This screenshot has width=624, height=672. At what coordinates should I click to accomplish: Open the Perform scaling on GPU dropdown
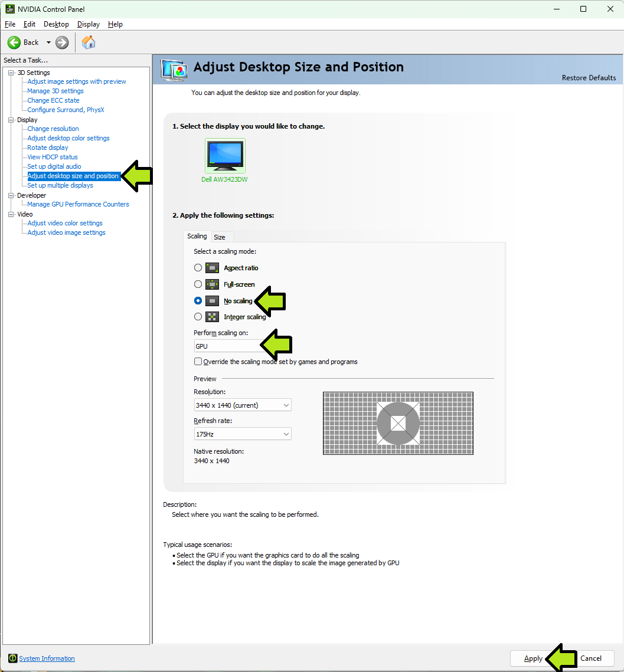[x=242, y=346]
